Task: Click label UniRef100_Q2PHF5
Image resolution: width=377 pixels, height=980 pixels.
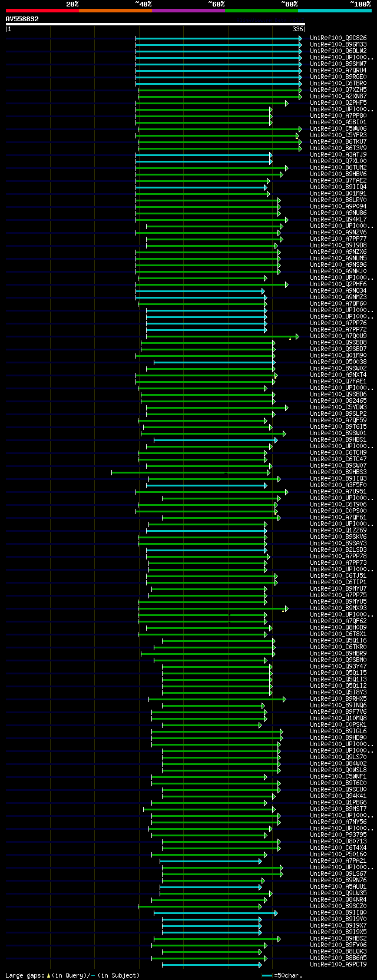Action: (338, 103)
